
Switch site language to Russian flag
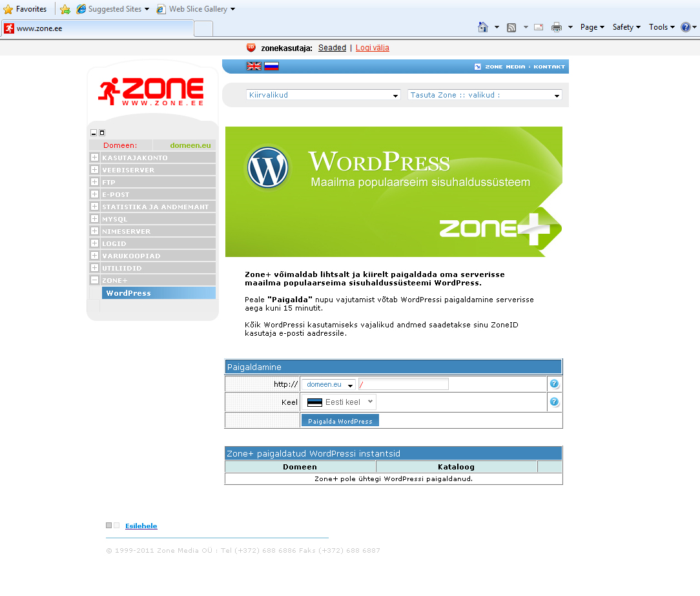pos(271,66)
